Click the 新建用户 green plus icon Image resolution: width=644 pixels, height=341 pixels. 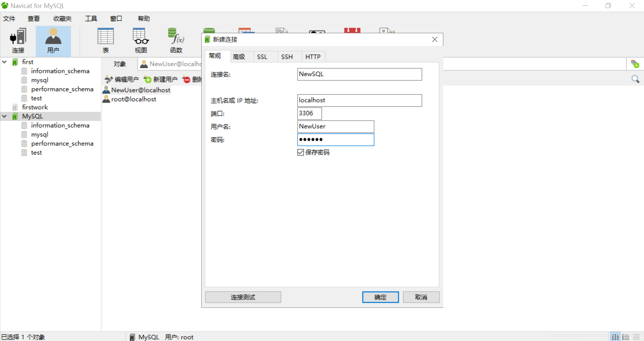(147, 79)
